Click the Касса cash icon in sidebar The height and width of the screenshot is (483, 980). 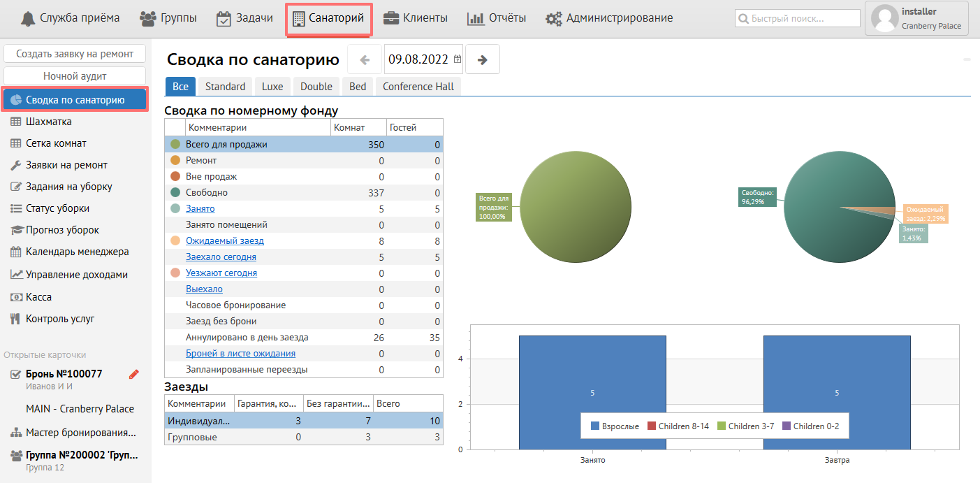click(15, 297)
